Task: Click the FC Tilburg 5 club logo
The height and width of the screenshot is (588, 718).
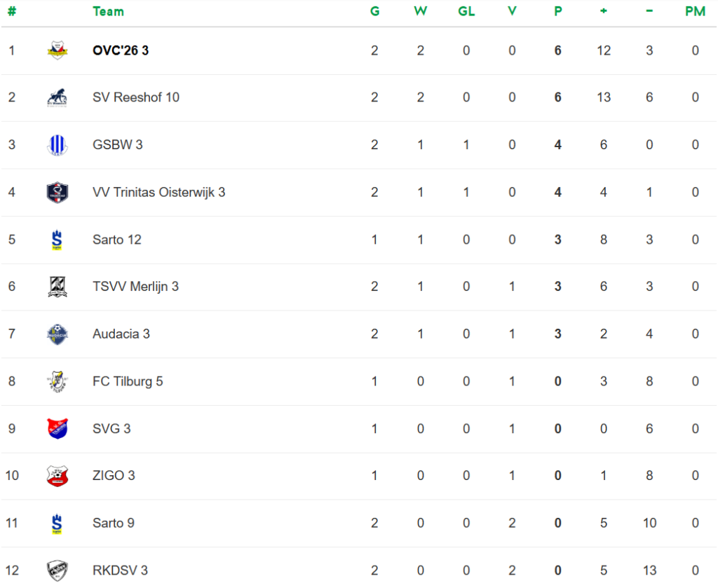Action: point(57,381)
